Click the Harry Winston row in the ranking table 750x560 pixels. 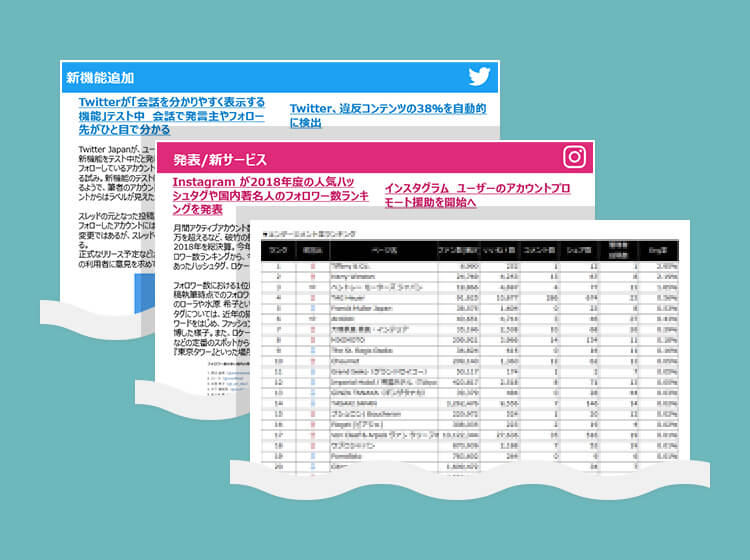click(x=470, y=277)
